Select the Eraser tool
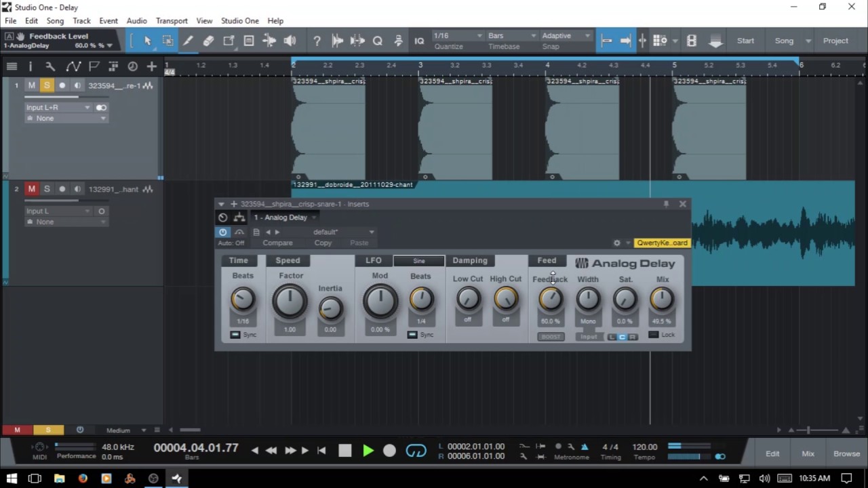 click(208, 41)
